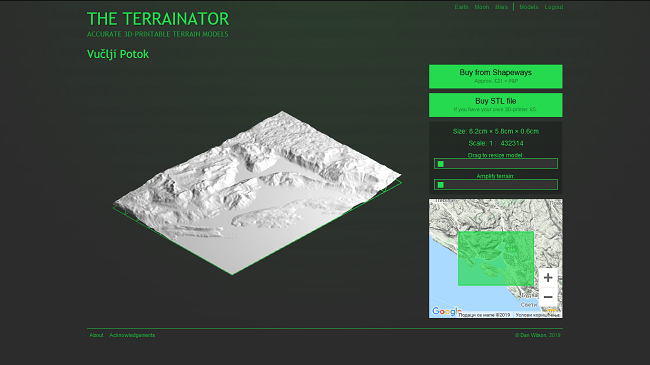Viewport: 650px width, 365px height.
Task: Select the Vučlji Potok model title
Action: 118,54
